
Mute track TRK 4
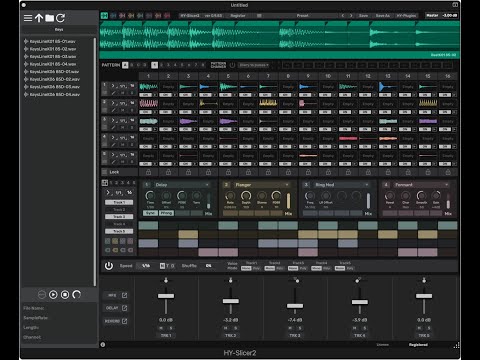pos(355,328)
